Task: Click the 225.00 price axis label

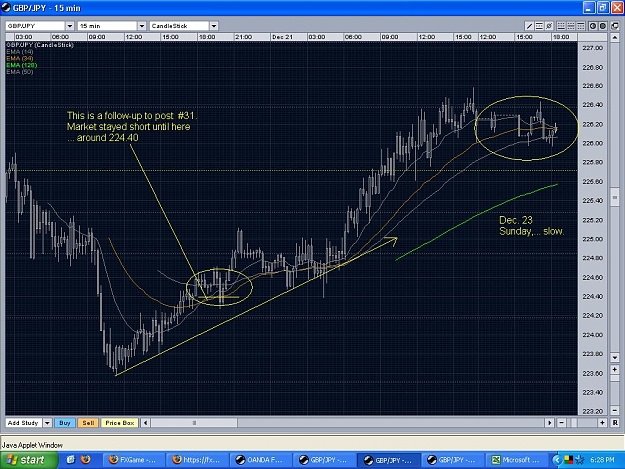Action: coord(592,239)
